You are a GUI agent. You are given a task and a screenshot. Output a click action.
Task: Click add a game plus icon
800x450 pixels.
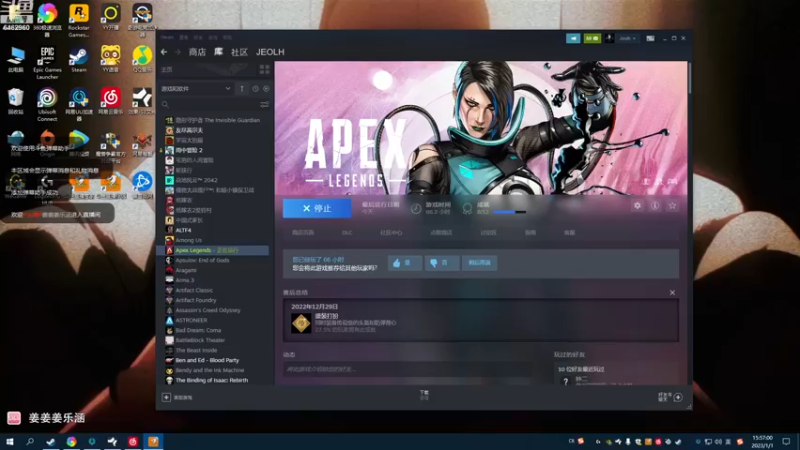click(166, 397)
